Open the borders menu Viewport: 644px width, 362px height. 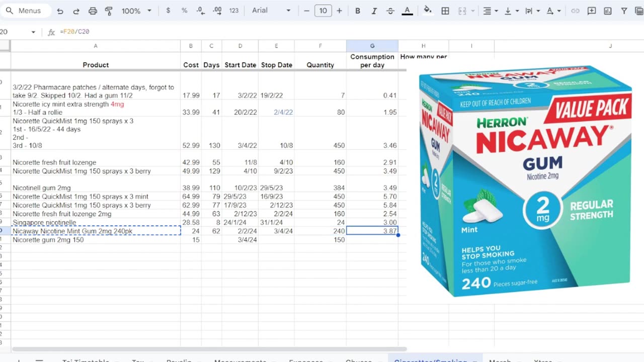(x=445, y=11)
